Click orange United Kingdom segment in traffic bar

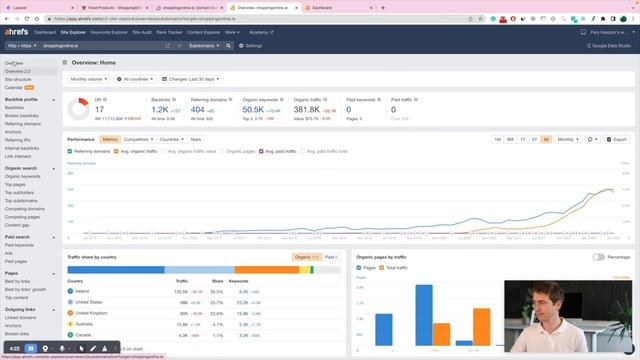point(267,269)
